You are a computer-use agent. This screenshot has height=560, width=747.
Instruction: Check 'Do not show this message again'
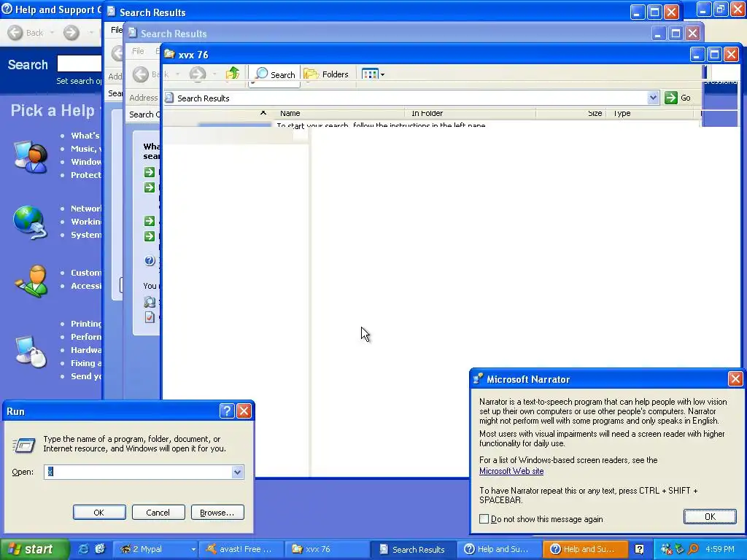(x=484, y=519)
